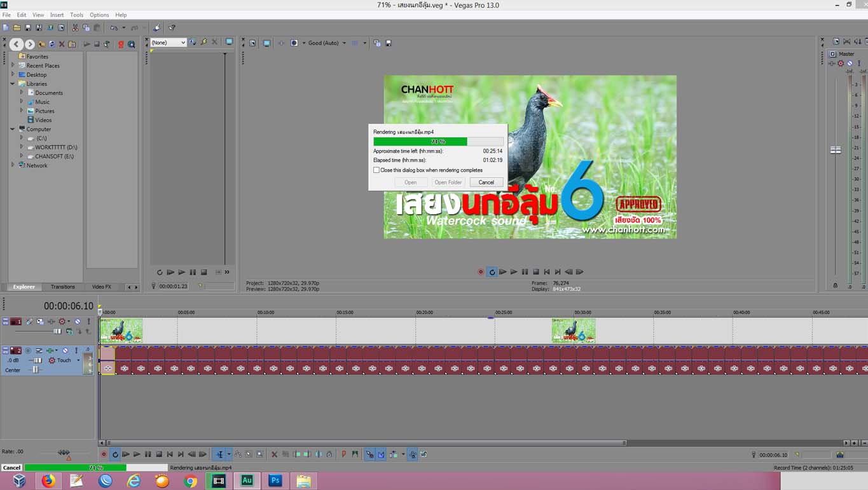The width and height of the screenshot is (868, 490).
Task: Click the Stop button in preview transport
Action: coord(535,271)
